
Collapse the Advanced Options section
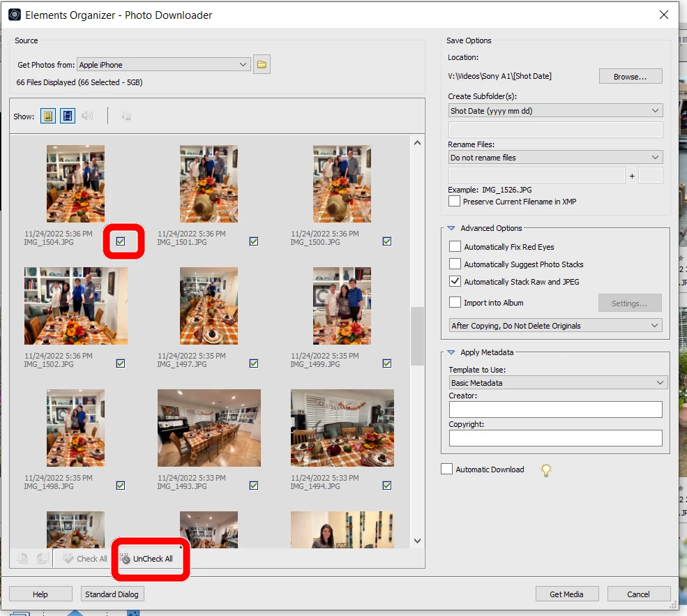pos(451,228)
